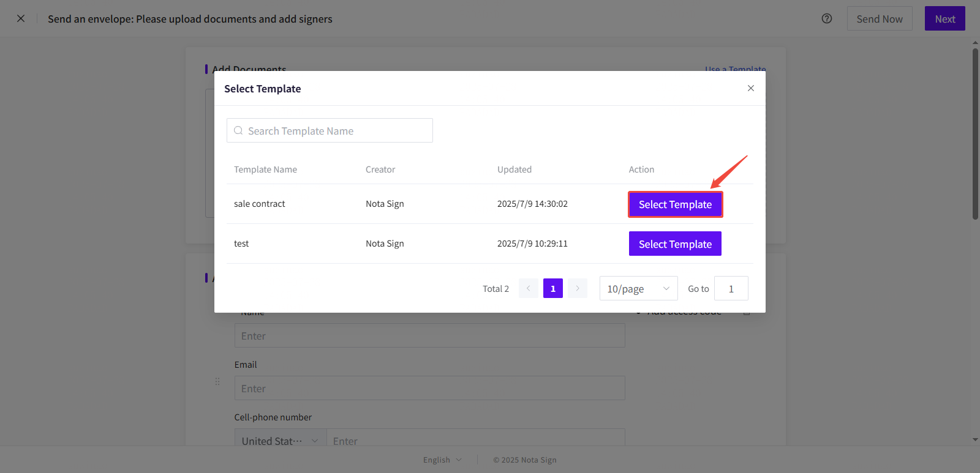
Task: Click the help question mark icon
Action: click(826, 18)
